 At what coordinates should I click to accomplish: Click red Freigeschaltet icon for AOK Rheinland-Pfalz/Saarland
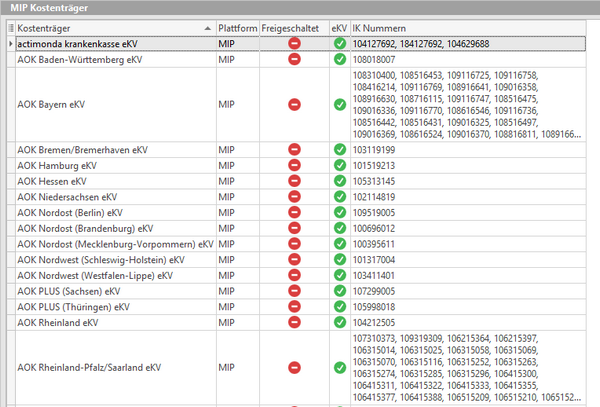[294, 368]
